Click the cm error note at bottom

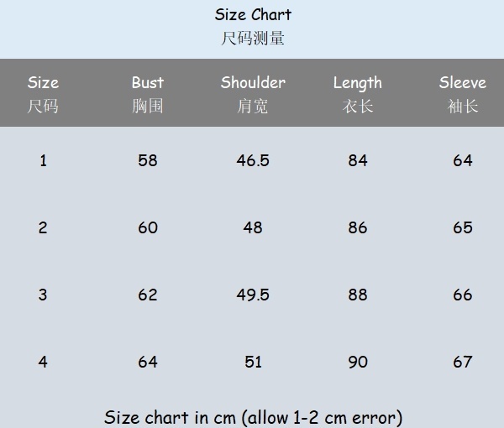click(253, 417)
